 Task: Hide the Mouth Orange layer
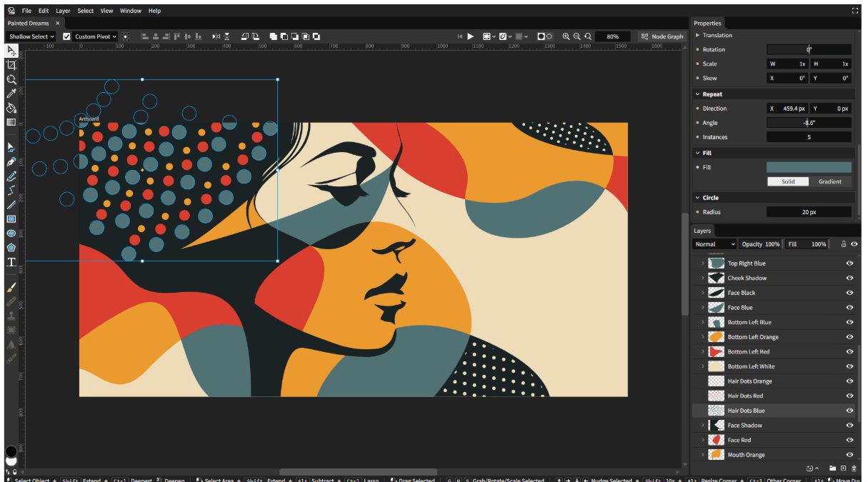850,455
